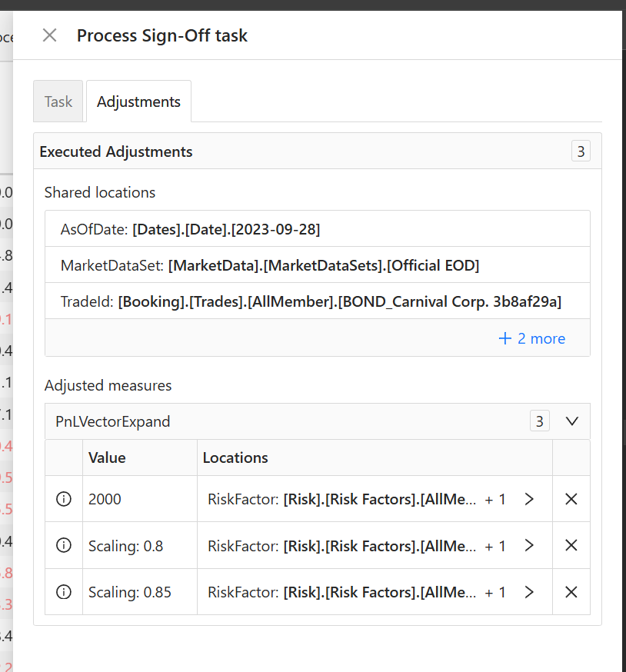This screenshot has width=626, height=672.
Task: Expand locations arrow for Scaling 0.85 row
Action: tap(529, 592)
